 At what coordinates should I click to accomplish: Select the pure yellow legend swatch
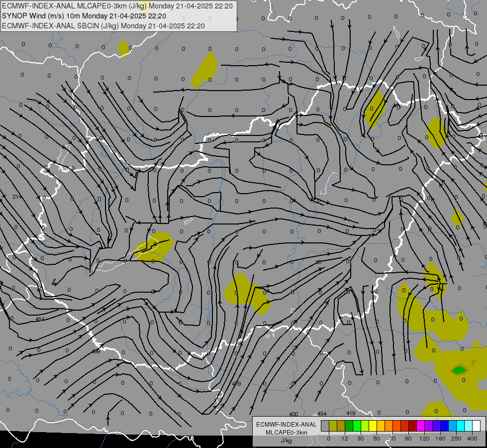click(373, 426)
